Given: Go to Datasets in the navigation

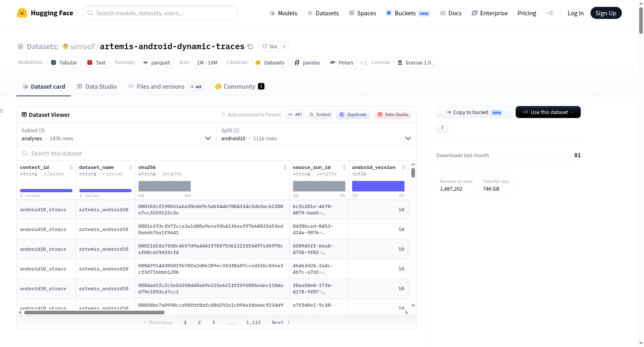Looking at the screenshot, I should (x=323, y=13).
